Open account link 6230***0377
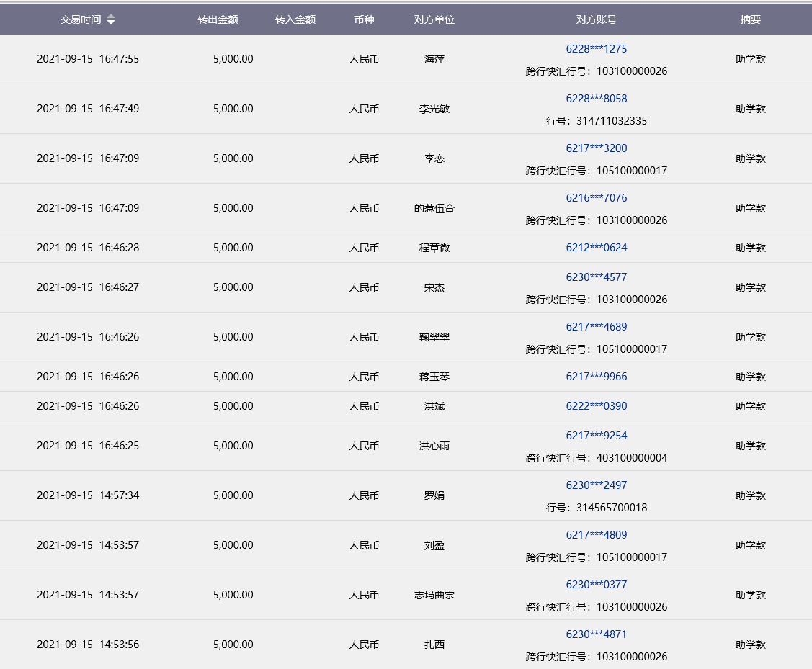This screenshot has width=812, height=669. click(596, 585)
